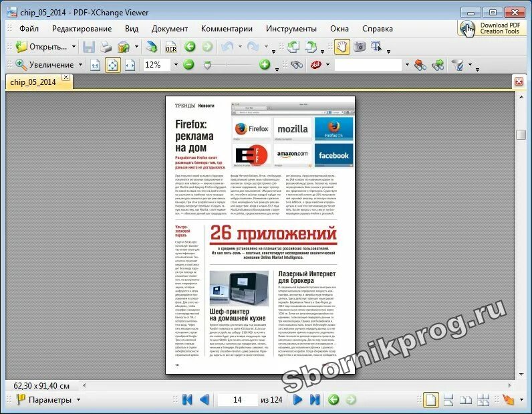Toggle Fit Width zoom mode
The height and width of the screenshot is (414, 532).
[130, 65]
